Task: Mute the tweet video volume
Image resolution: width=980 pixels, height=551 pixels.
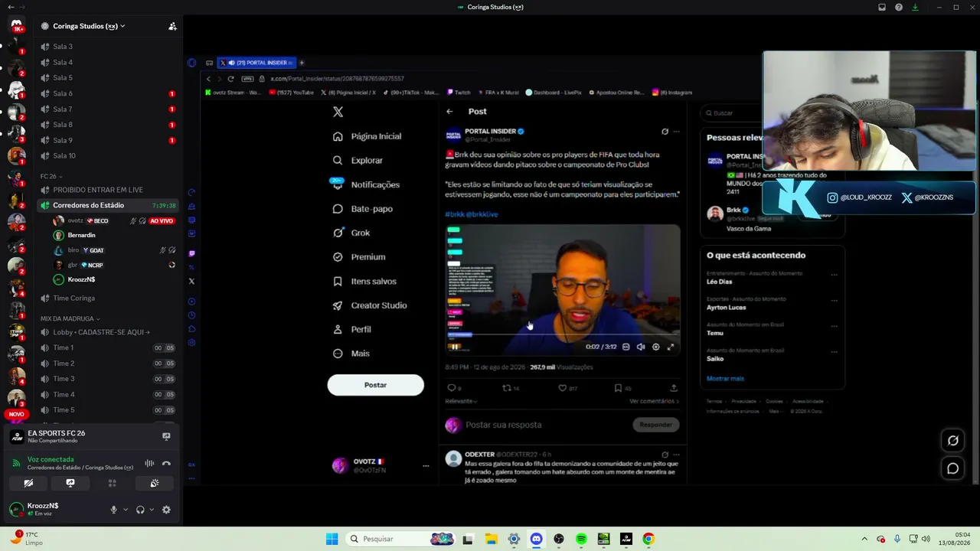Action: point(641,347)
